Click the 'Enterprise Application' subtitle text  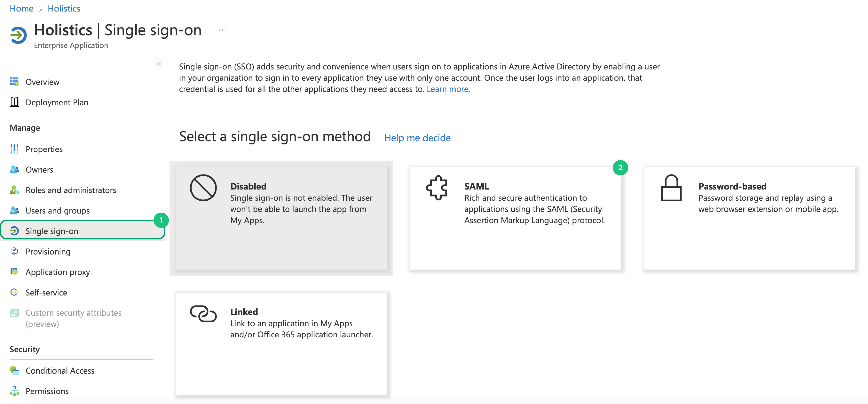(x=71, y=45)
